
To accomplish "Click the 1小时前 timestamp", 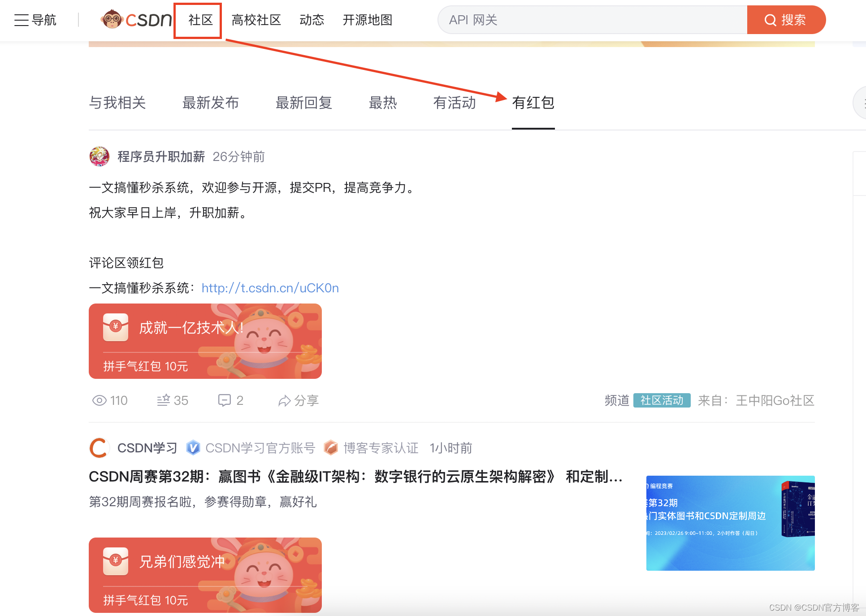I will point(451,448).
